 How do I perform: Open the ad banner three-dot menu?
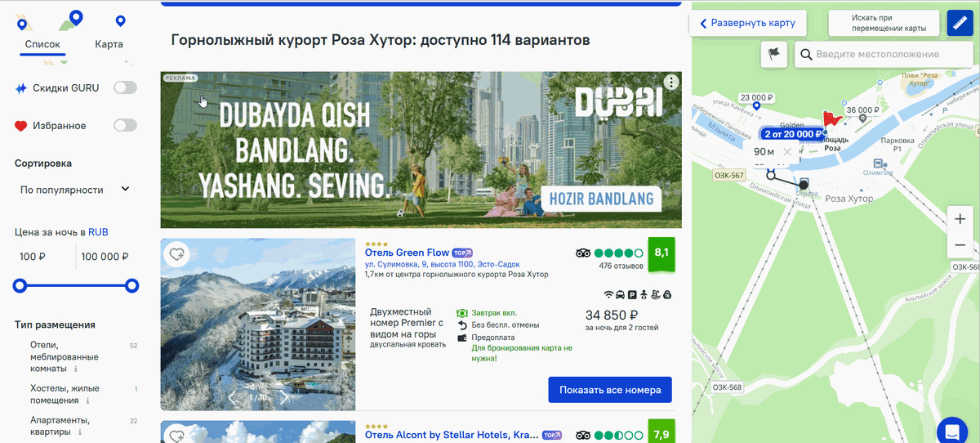(x=670, y=82)
